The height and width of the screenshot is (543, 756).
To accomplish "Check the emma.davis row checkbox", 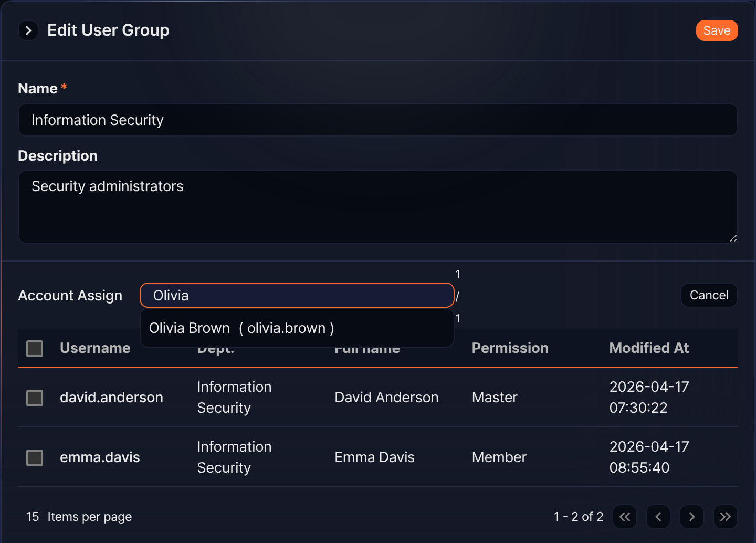I will pos(35,458).
